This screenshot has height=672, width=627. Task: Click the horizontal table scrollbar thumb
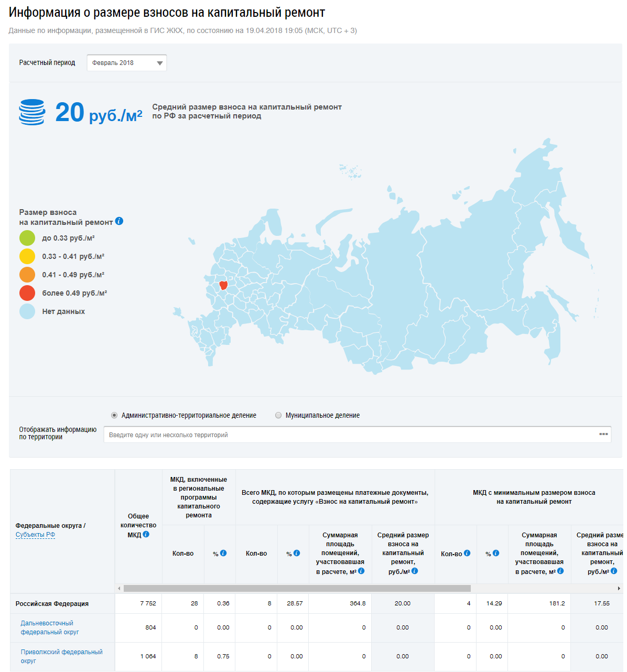pos(297,588)
